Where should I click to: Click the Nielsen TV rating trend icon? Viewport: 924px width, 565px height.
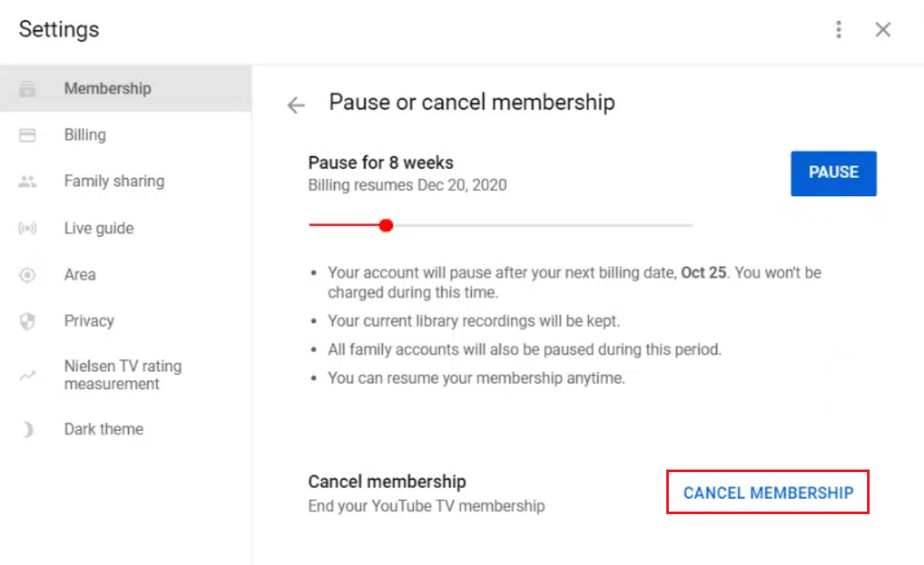pos(28,376)
